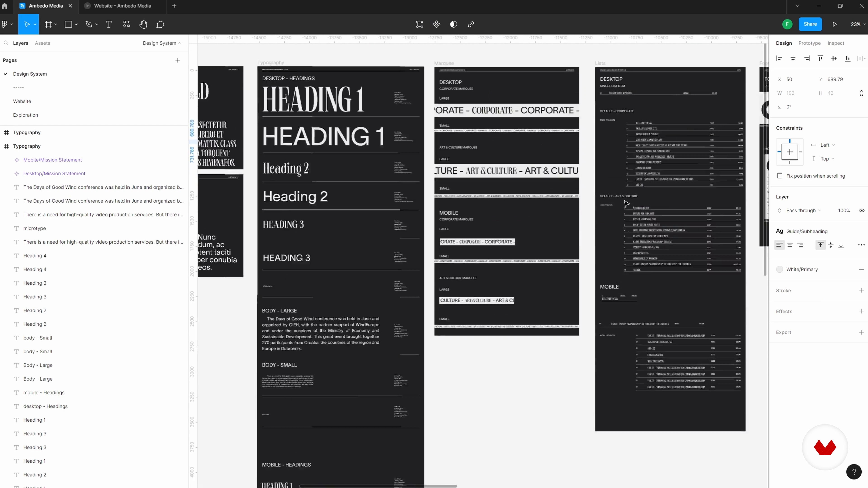This screenshot has height=488, width=868.
Task: Start presentation with the play icon
Action: click(x=835, y=24)
